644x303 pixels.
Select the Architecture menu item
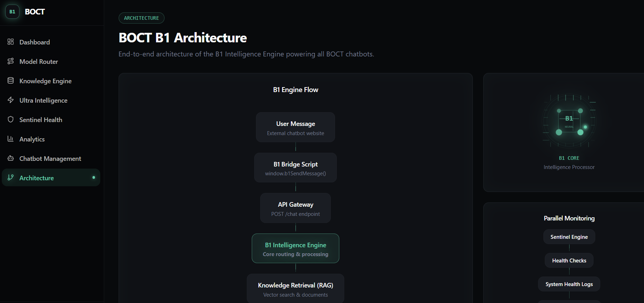pos(51,177)
